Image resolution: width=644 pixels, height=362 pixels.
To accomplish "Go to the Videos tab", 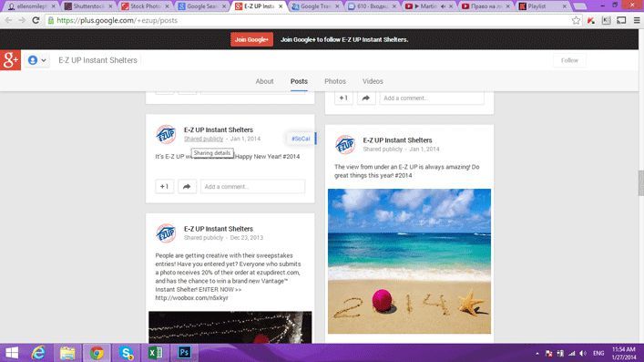I will click(373, 81).
